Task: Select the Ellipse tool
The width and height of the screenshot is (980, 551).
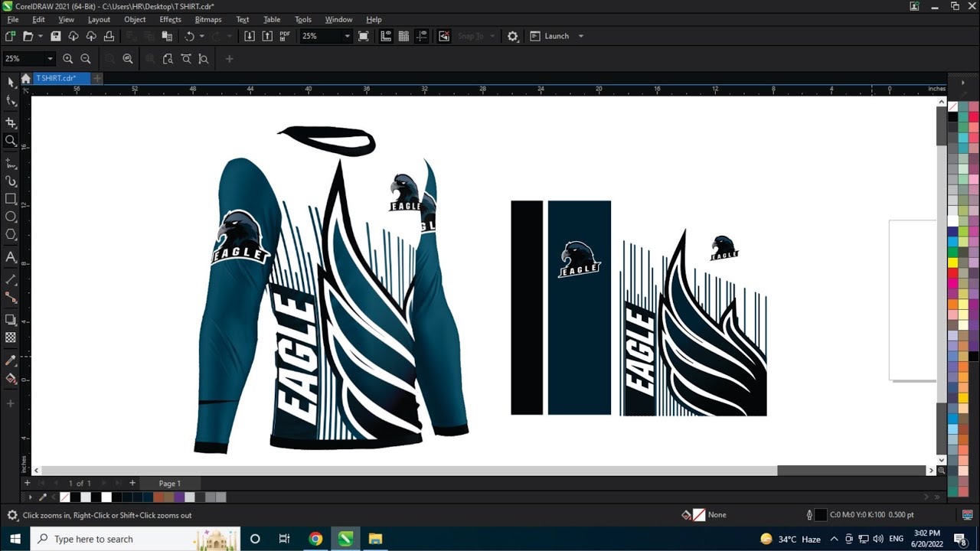Action: (x=11, y=217)
